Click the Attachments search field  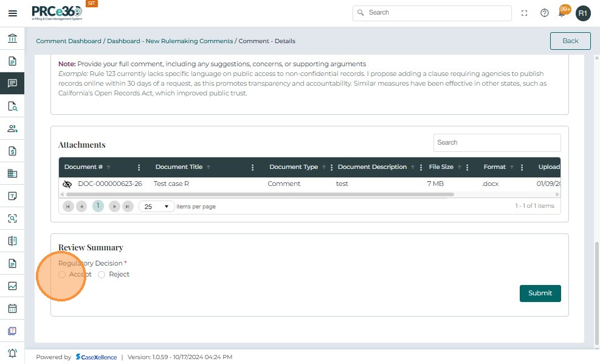tap(497, 142)
